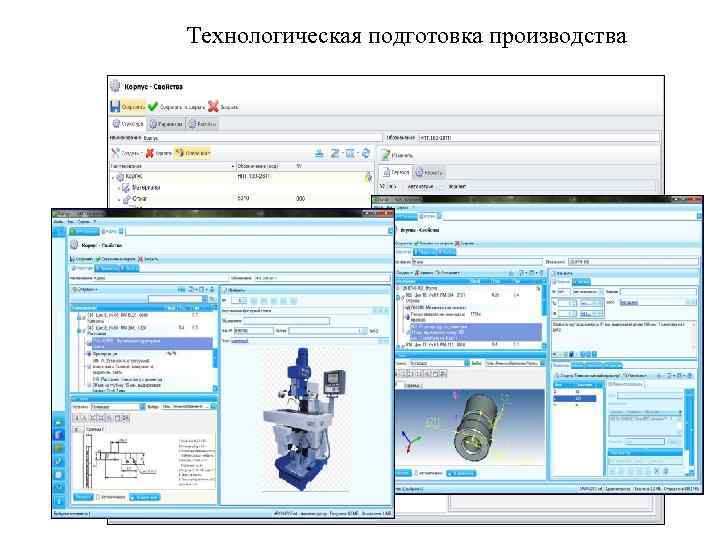Close the 'Корпус' document tab in front-left window

pos(121,231)
